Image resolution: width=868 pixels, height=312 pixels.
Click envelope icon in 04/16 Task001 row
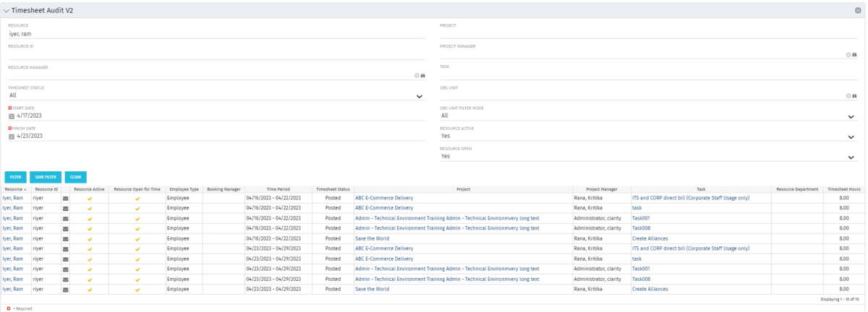[66, 217]
